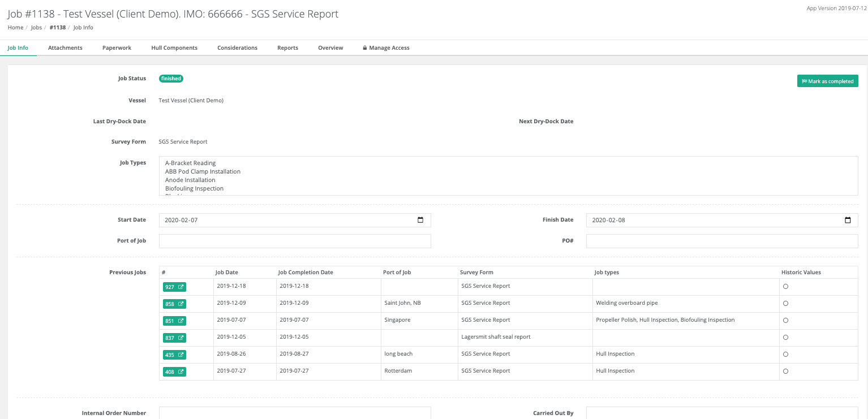Choose Biofouling Inspection in Job Types list
This screenshot has height=419, width=868.
click(x=194, y=188)
